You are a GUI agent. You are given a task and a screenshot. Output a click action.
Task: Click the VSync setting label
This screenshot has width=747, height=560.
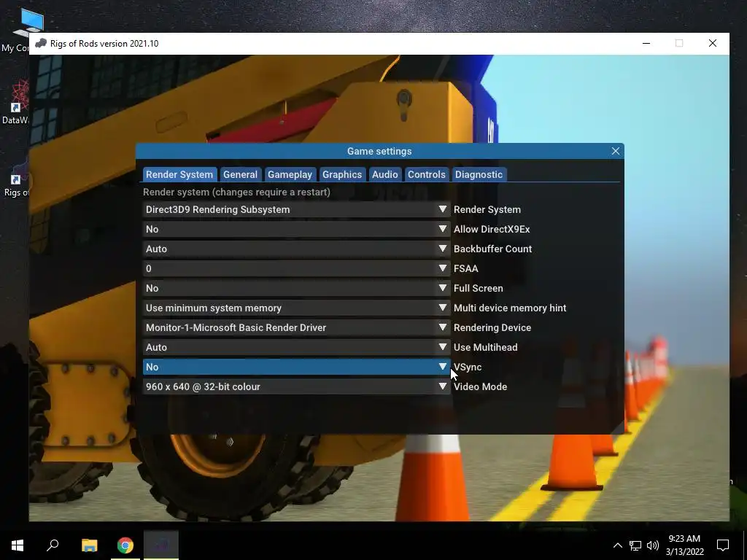468,367
